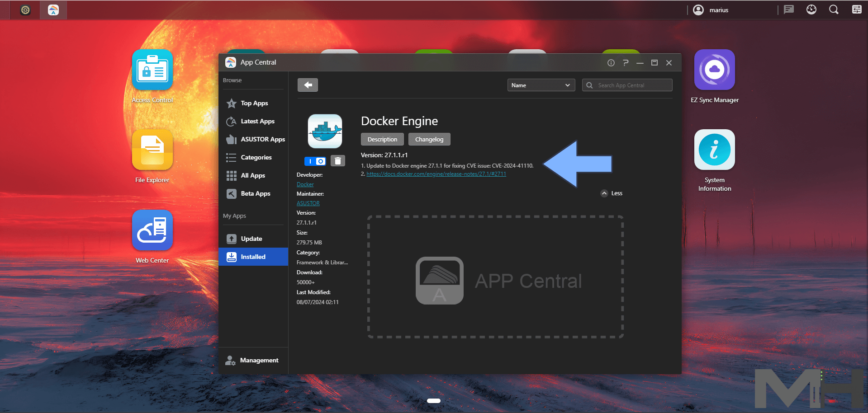This screenshot has height=413, width=868.
Task: Open the Update section
Action: click(x=253, y=239)
